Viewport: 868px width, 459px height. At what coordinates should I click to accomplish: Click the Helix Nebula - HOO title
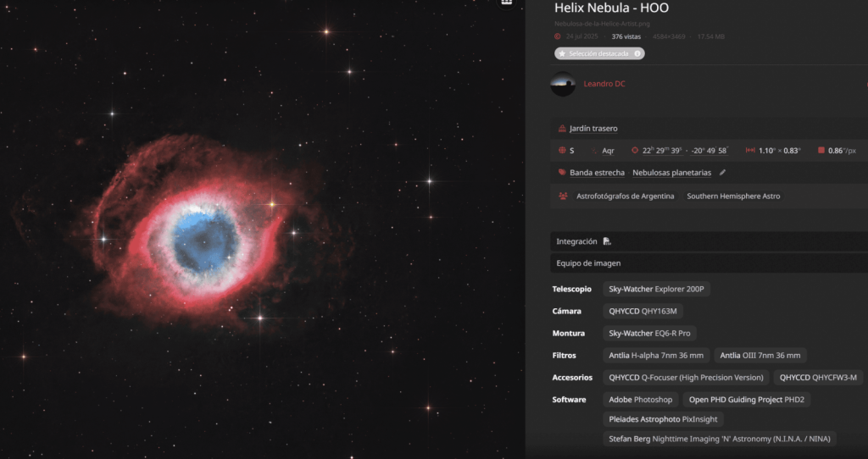point(611,8)
